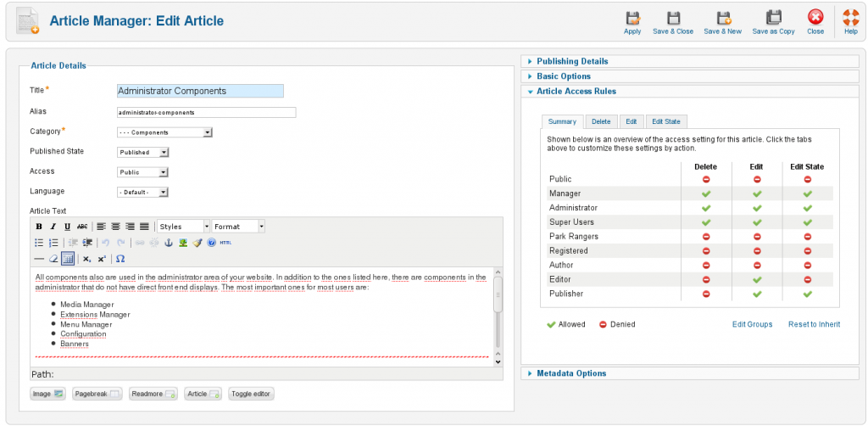Apply strikethrough (ABC) formatting
The width and height of the screenshot is (868, 426).
[82, 227]
